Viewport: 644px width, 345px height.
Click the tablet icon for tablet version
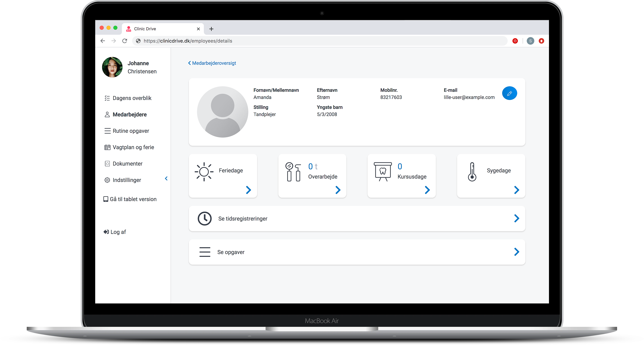click(x=106, y=199)
